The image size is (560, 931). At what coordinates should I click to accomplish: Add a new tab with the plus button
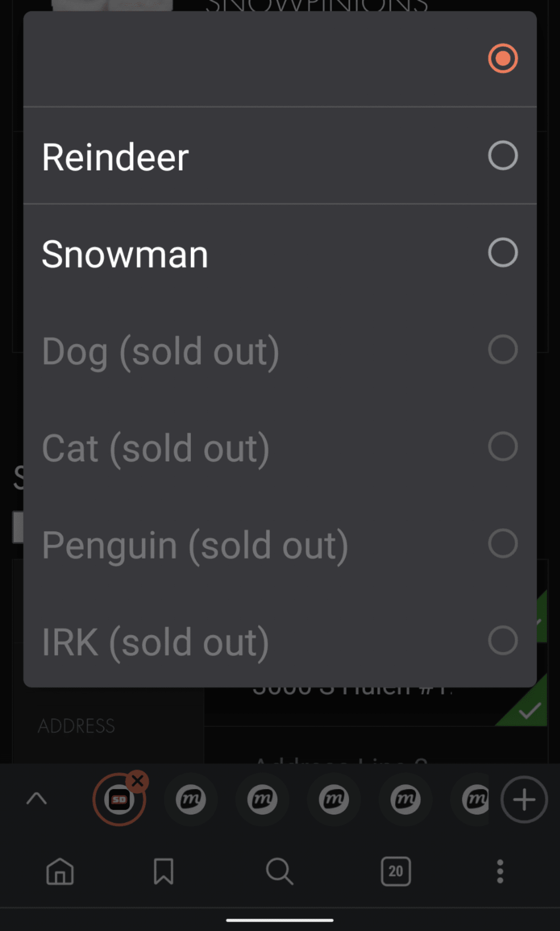[524, 800]
